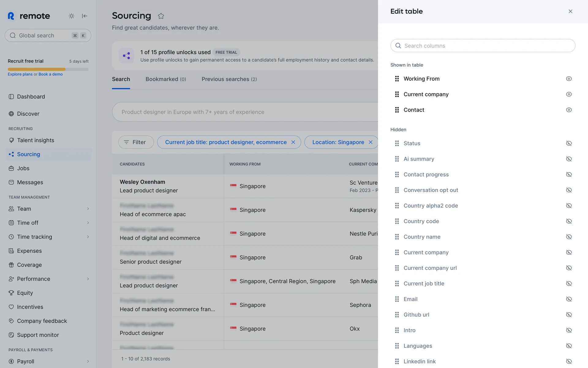Viewport: 588px width, 368px height.
Task: Click the Dashboard icon in the sidebar
Action: (x=11, y=97)
